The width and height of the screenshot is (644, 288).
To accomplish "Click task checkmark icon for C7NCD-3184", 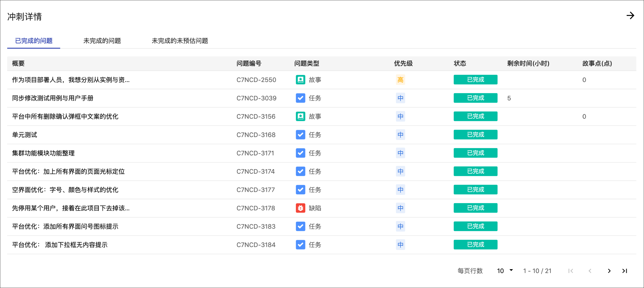I will (300, 245).
